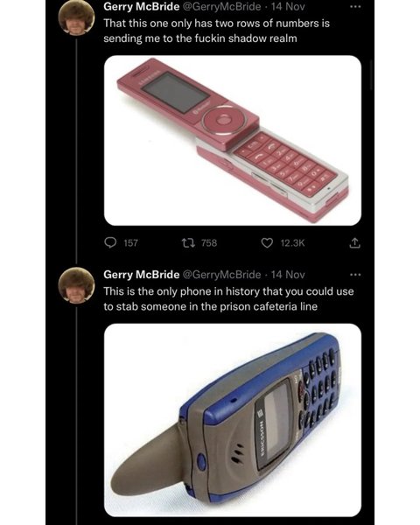Click the share icon under the pink phone tweet
420x525 pixels.
click(x=355, y=242)
